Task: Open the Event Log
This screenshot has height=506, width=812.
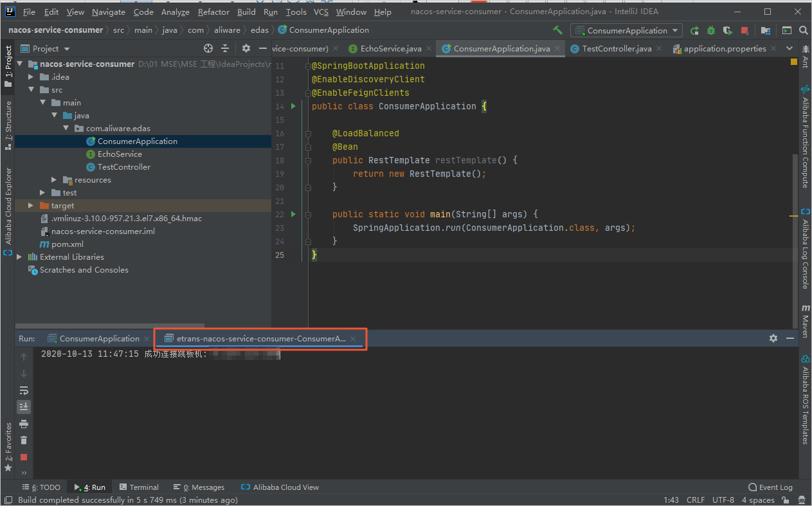Action: click(x=770, y=487)
